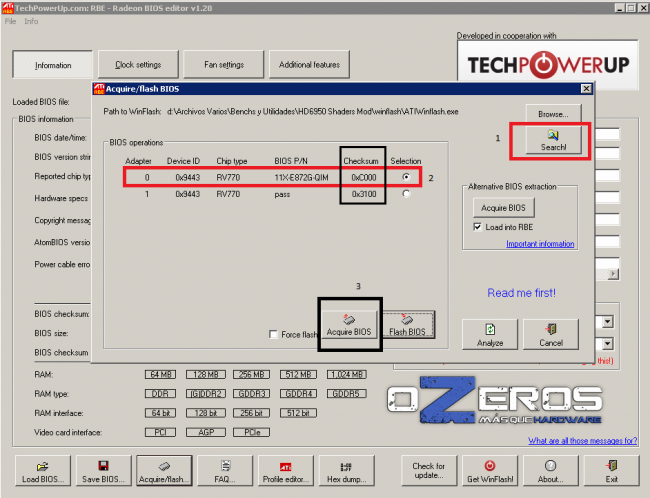Switch to the Fan settings tab

click(223, 65)
